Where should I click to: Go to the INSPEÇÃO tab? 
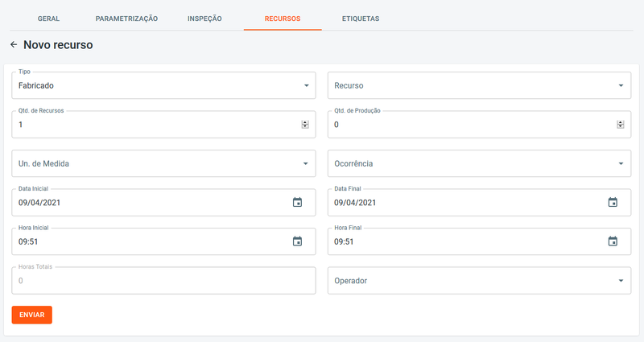click(204, 19)
